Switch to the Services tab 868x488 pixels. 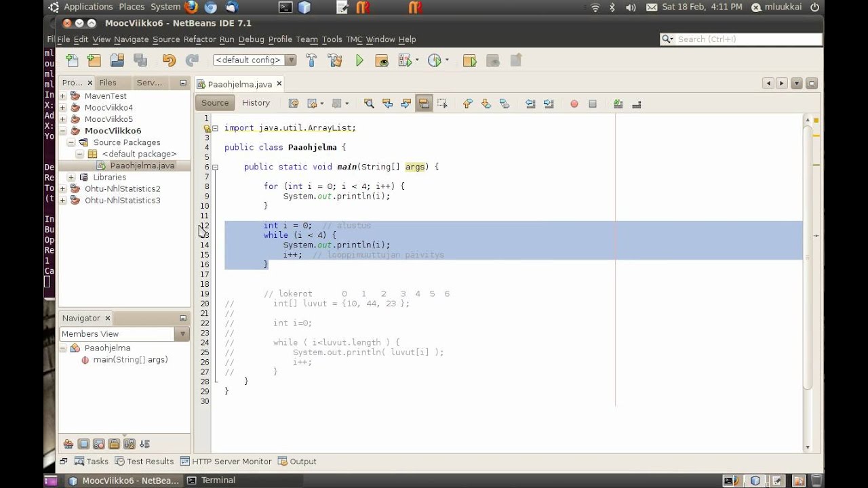pos(149,83)
